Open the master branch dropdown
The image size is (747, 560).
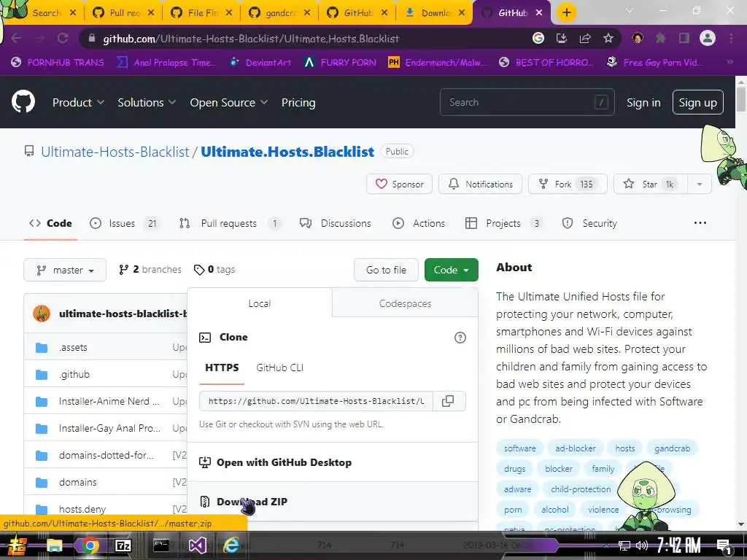pyautogui.click(x=65, y=270)
